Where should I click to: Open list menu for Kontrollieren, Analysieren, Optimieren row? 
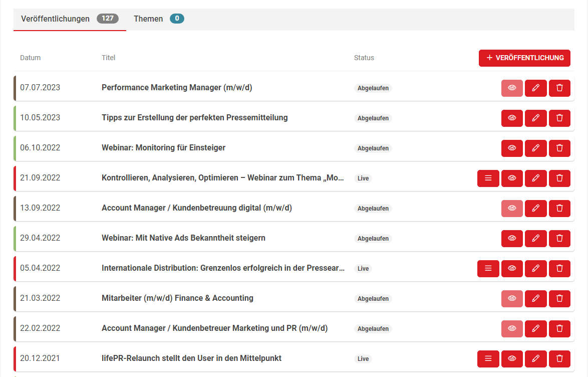click(x=488, y=178)
